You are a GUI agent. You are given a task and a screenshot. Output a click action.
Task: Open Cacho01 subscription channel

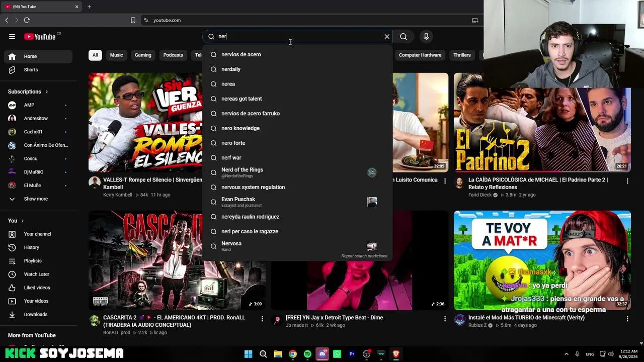pyautogui.click(x=38, y=132)
